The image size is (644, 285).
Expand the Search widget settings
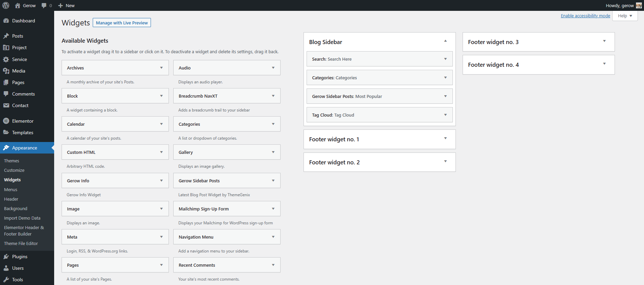(445, 59)
